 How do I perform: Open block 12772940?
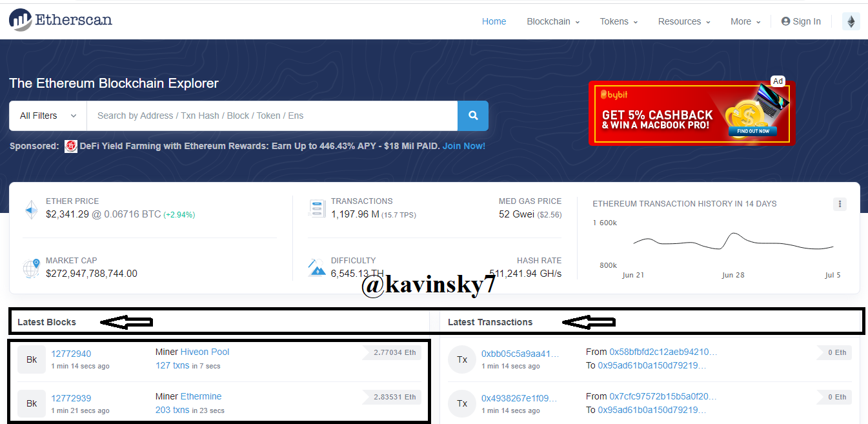click(x=71, y=354)
